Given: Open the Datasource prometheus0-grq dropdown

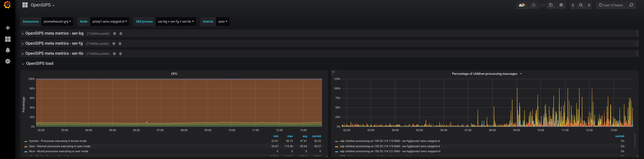Looking at the screenshot, I should tap(57, 22).
